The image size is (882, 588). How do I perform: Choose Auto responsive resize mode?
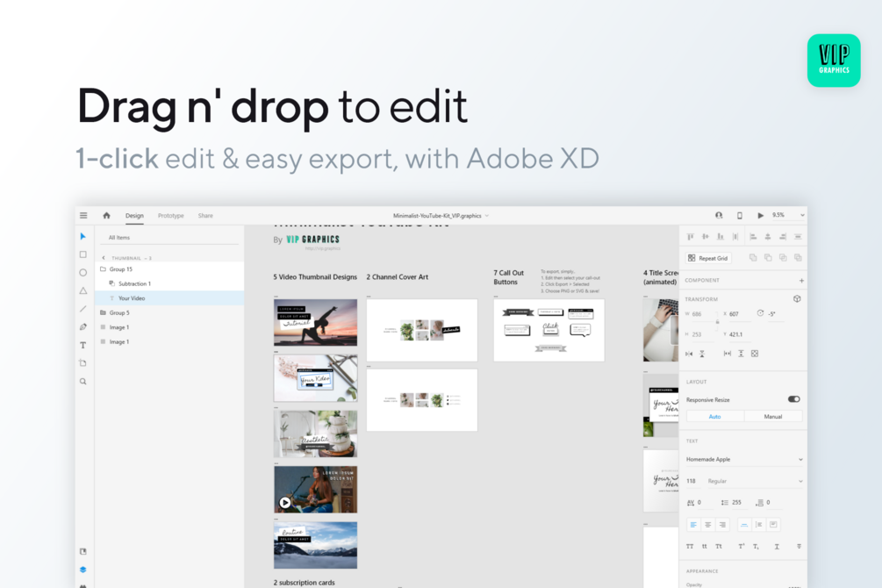tap(715, 416)
